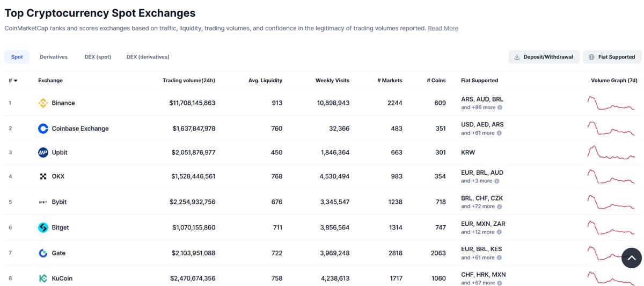Click the Bitget logo icon
The image size is (644, 286).
[43, 227]
